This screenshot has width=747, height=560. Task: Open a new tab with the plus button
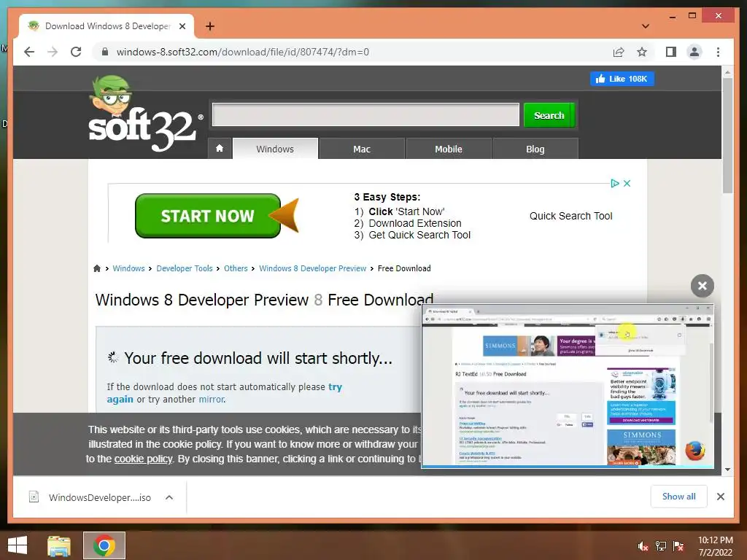pyautogui.click(x=209, y=26)
